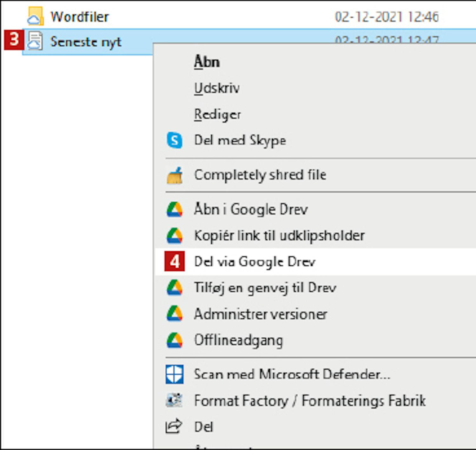Open Administrer versioner
This screenshot has width=476, height=450.
261,314
